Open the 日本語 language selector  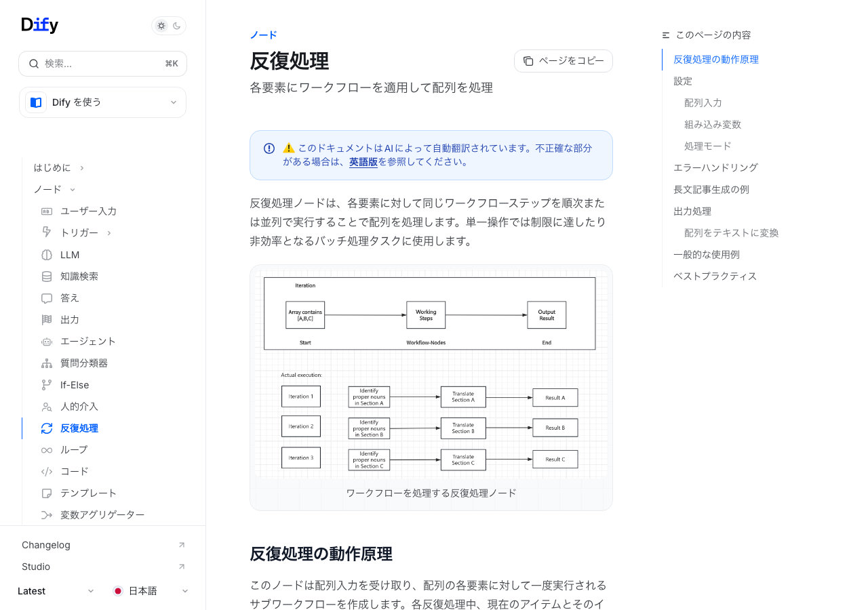[151, 591]
